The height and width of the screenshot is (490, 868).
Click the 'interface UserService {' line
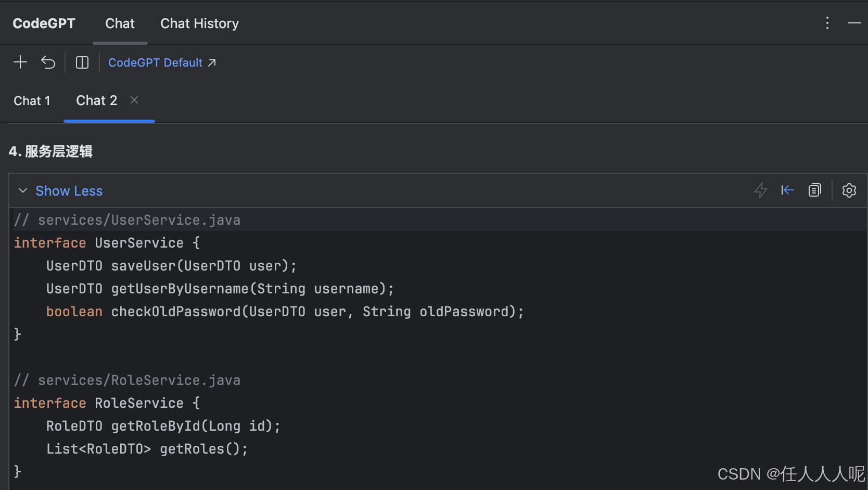pos(107,243)
